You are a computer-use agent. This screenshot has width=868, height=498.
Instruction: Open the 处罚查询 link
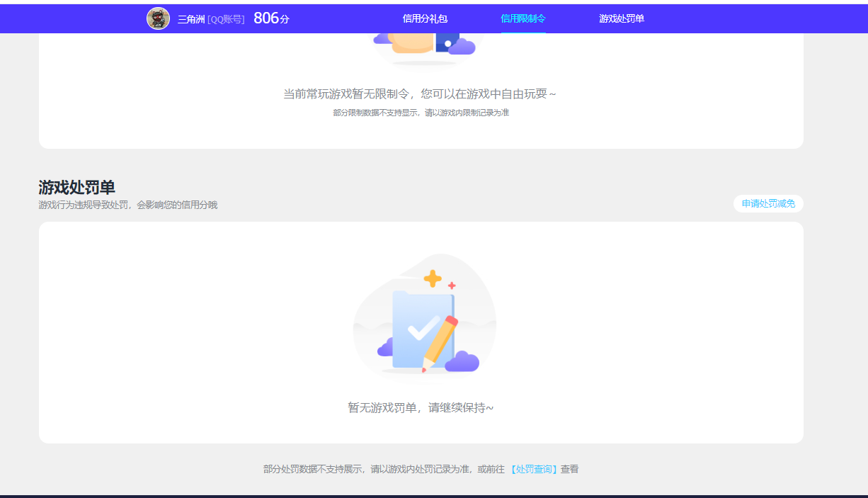pyautogui.click(x=534, y=468)
